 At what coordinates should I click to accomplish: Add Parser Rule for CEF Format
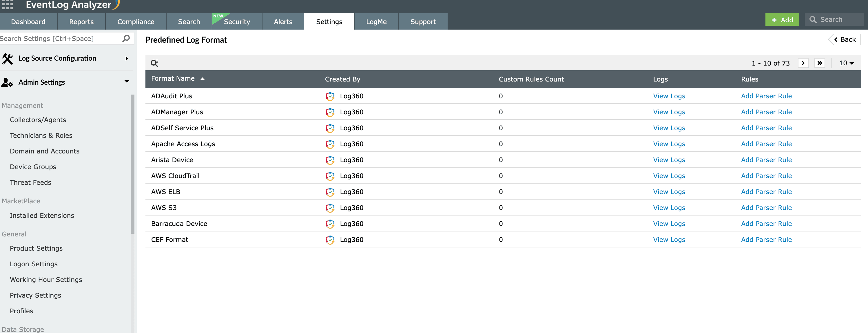[766, 240]
